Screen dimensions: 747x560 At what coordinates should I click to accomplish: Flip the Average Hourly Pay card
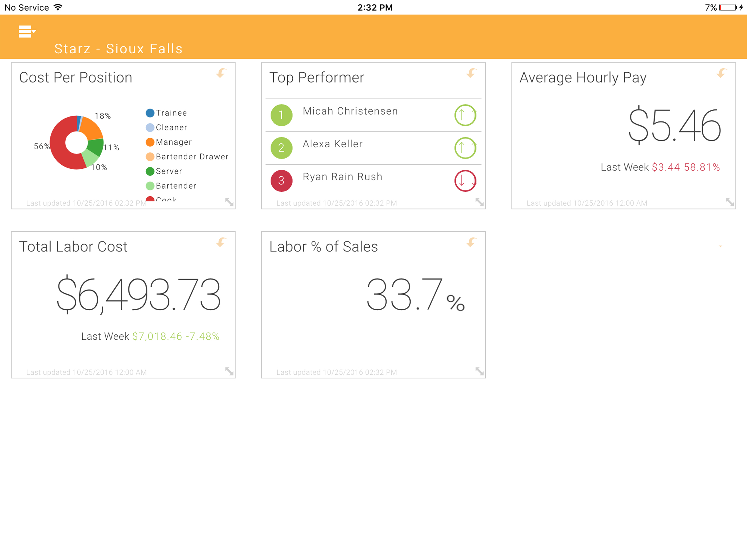coord(722,73)
